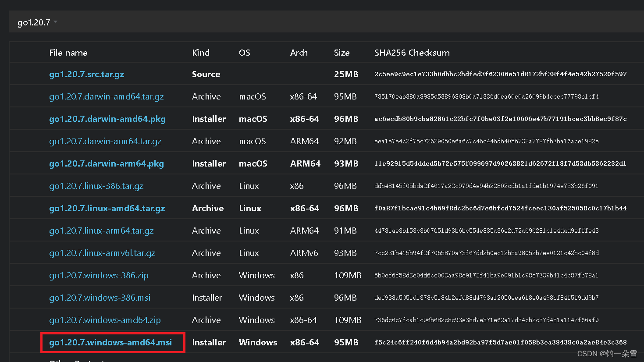Click the Size column header

point(342,53)
